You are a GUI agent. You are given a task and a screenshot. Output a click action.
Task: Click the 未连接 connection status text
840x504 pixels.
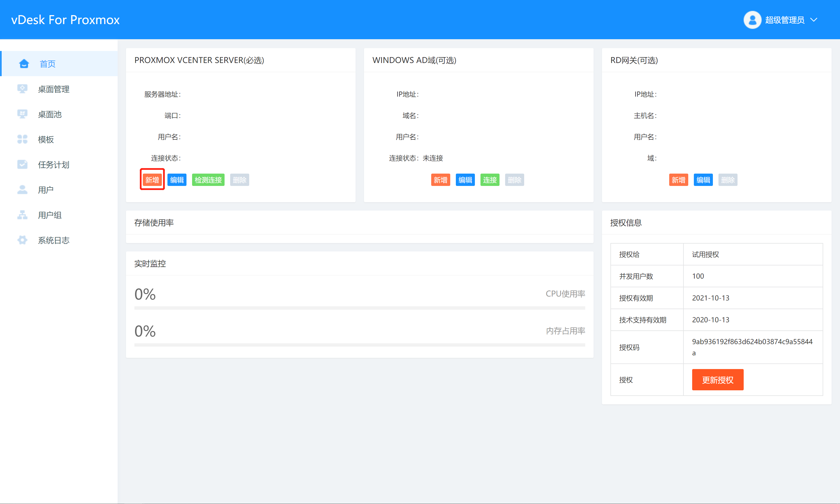tap(433, 158)
